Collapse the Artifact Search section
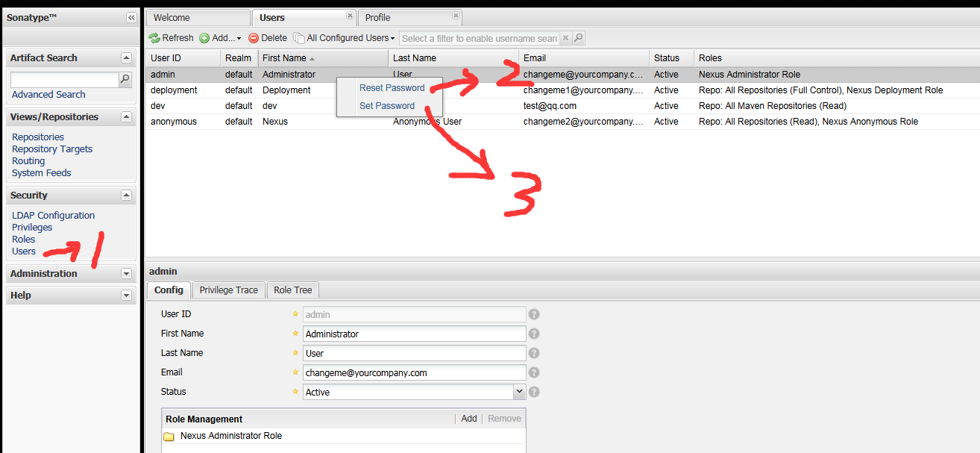Viewport: 980px width, 453px height. [126, 58]
